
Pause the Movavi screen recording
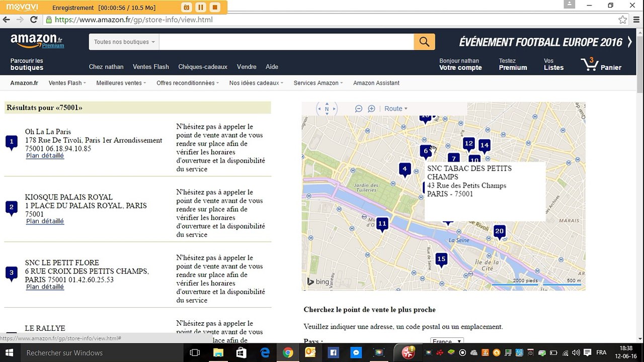click(200, 7)
